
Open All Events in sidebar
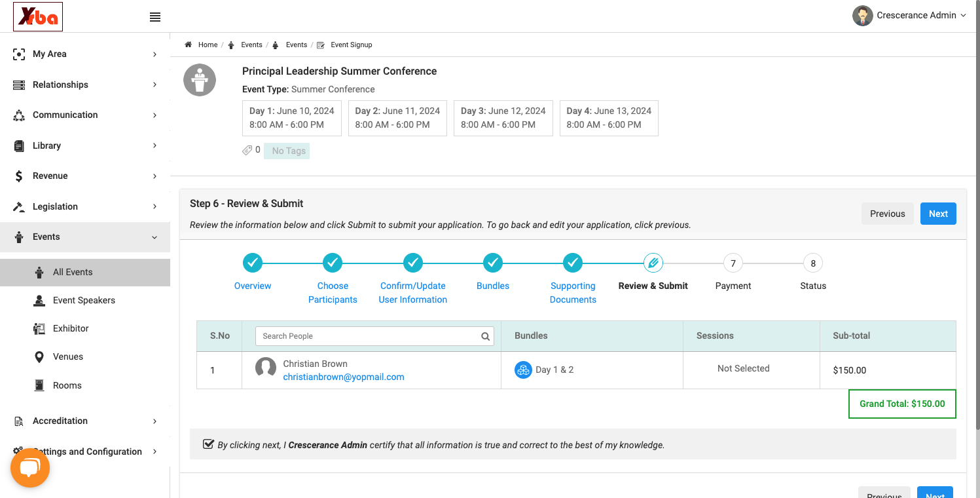[85, 272]
